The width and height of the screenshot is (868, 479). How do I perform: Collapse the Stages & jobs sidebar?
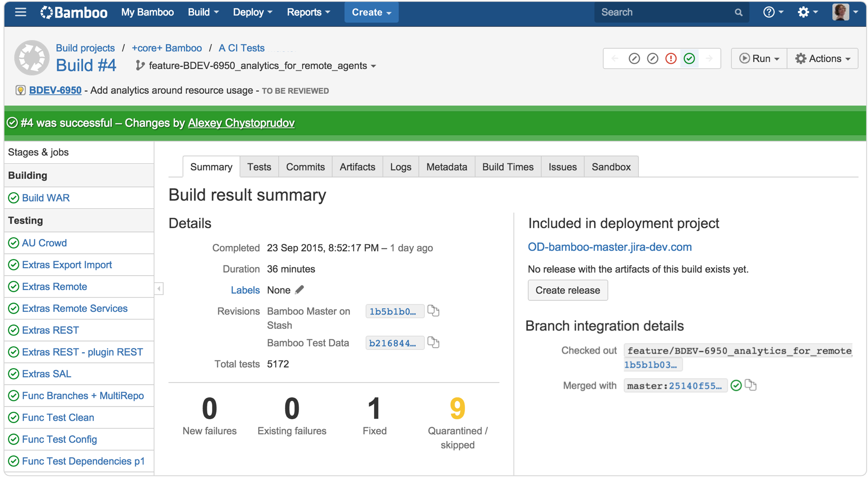159,289
